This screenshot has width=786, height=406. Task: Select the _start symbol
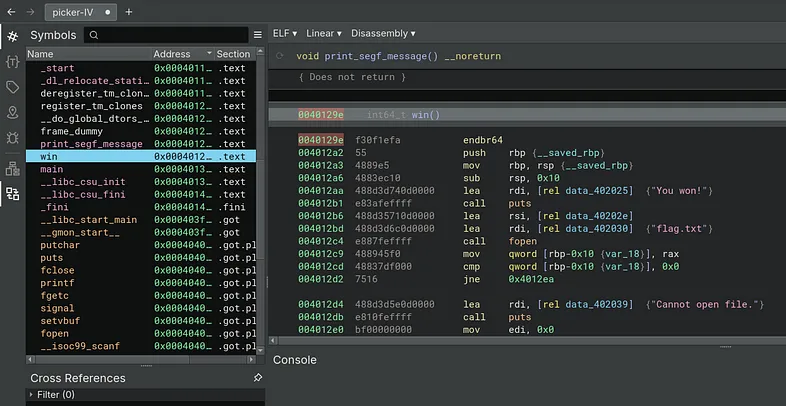click(x=141, y=68)
